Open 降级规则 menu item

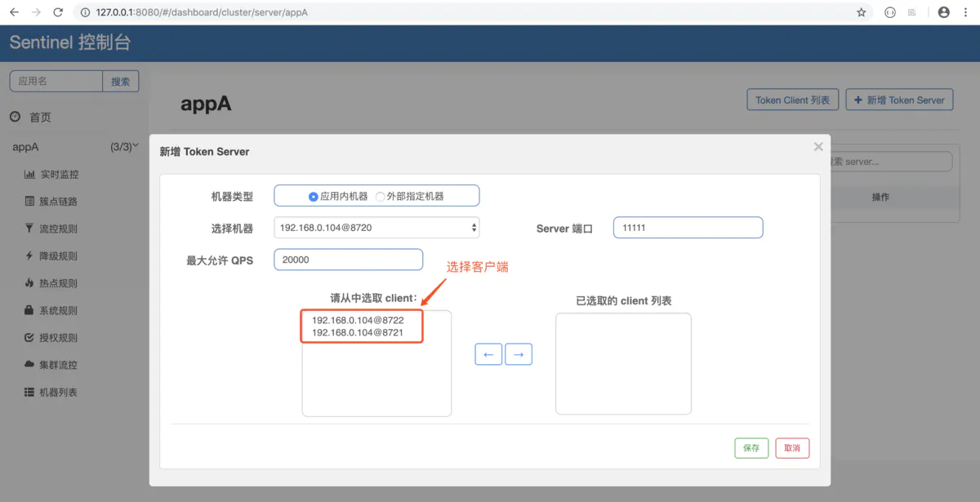tap(59, 255)
